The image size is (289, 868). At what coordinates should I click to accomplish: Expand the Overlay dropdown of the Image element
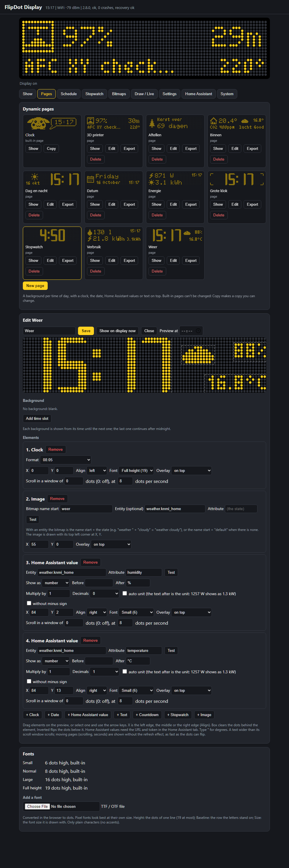point(111,545)
